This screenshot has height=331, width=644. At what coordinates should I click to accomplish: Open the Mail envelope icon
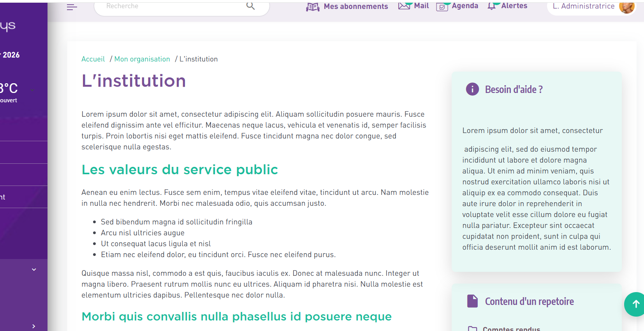click(404, 6)
